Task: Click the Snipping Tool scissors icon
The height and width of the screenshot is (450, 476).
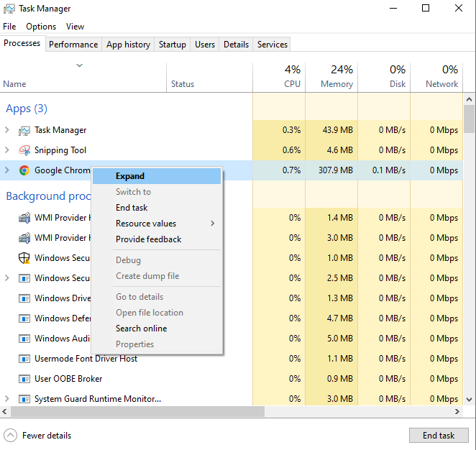Action: (24, 150)
